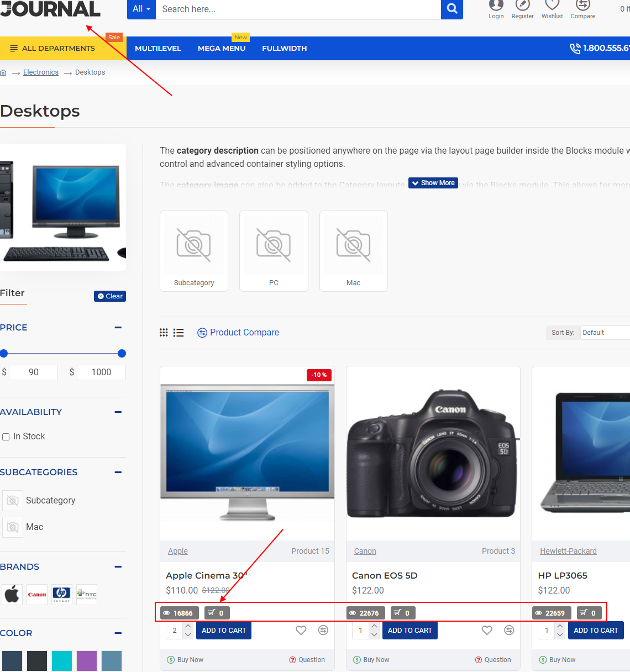Open the Mega Menu item
Viewport: 630px width, 672px height.
point(222,49)
